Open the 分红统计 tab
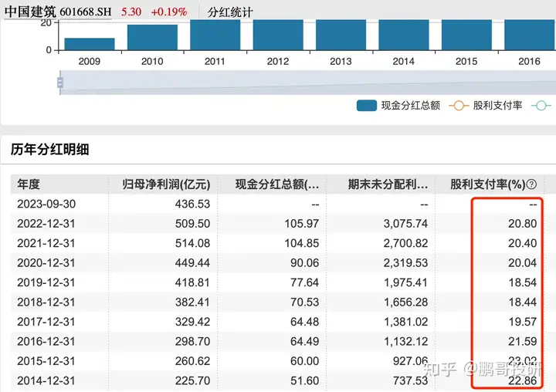 [x=230, y=12]
